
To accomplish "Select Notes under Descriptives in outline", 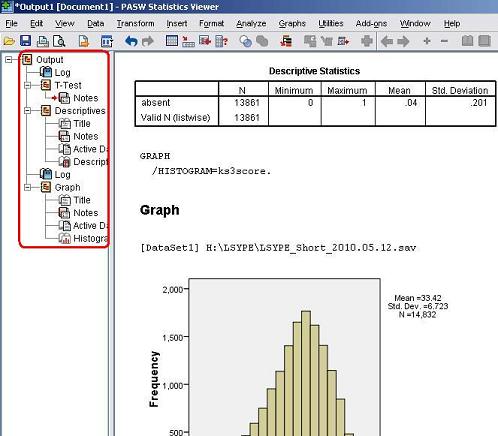I will [86, 136].
